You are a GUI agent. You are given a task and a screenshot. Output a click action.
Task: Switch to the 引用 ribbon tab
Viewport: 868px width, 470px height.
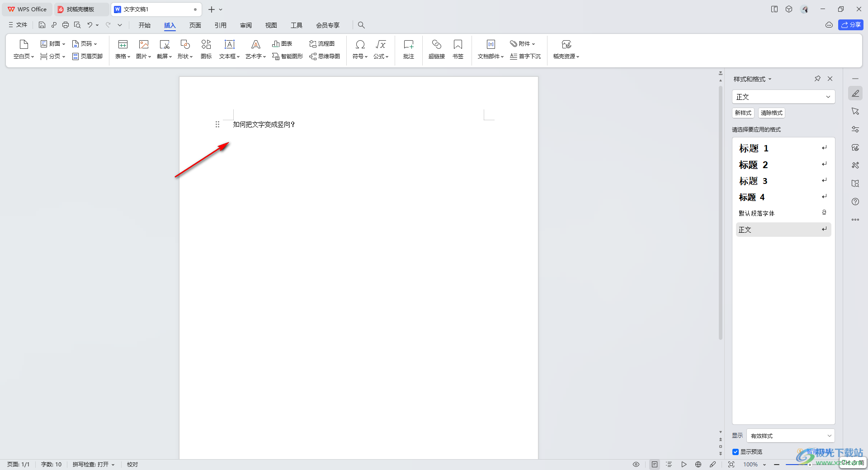[221, 25]
